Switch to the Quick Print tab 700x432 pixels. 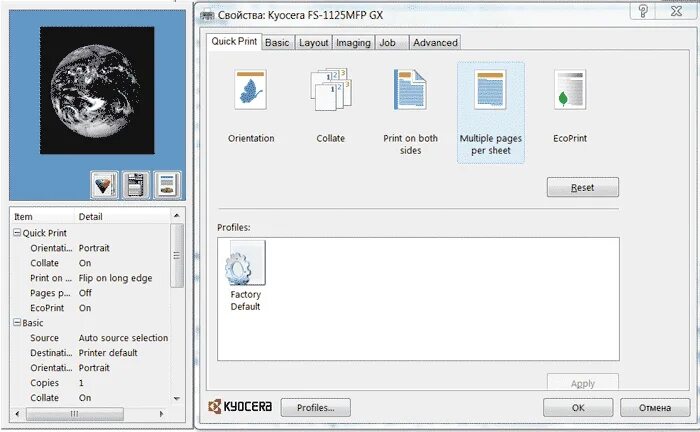[234, 42]
